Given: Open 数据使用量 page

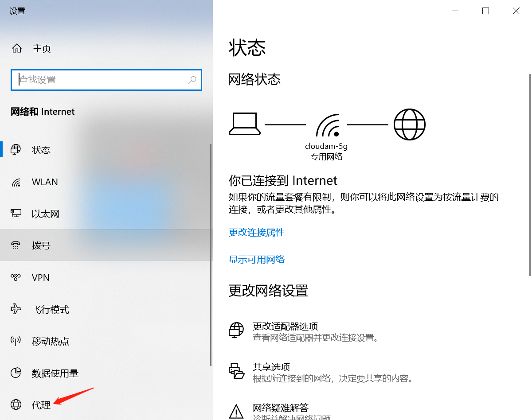Looking at the screenshot, I should click(x=106, y=373).
